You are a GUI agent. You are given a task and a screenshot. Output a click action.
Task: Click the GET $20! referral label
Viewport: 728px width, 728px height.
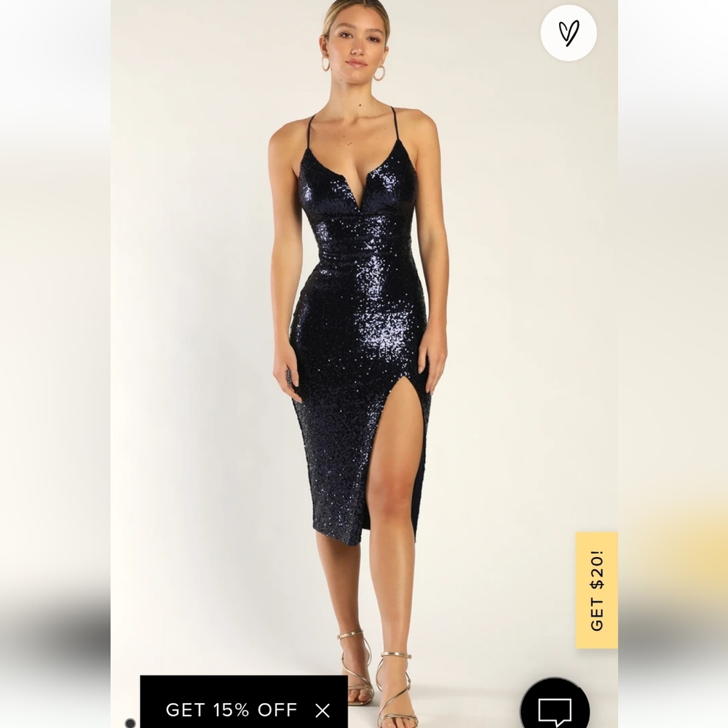point(597,590)
